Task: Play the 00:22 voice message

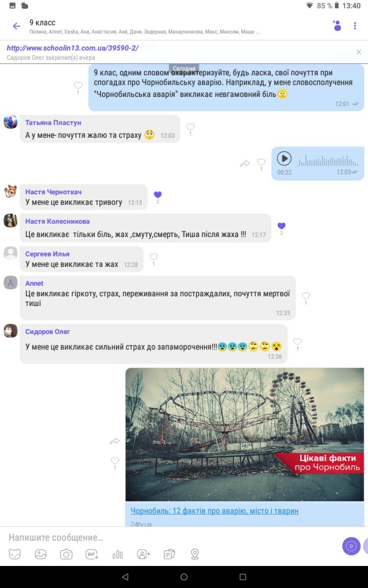Action: (284, 158)
